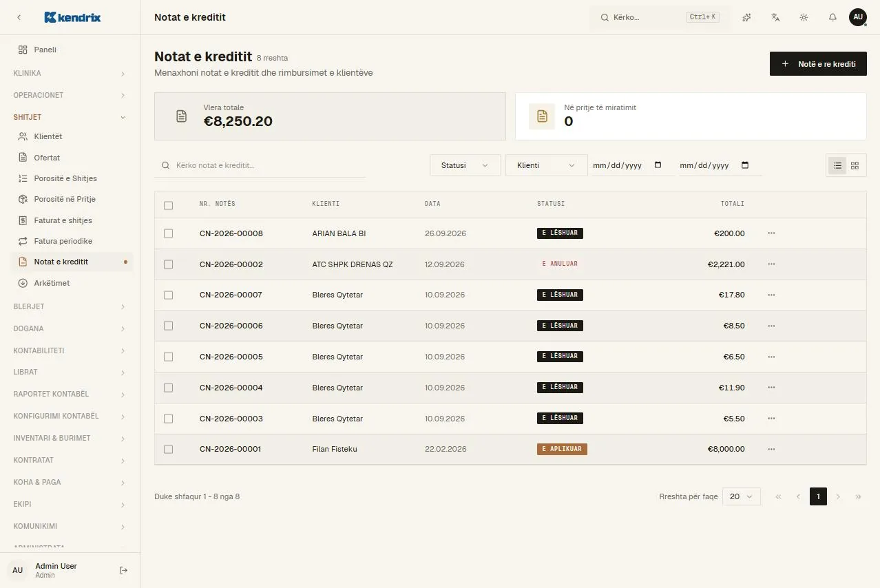Click page 1 pagination button
The width and height of the screenshot is (880, 588).
click(818, 496)
